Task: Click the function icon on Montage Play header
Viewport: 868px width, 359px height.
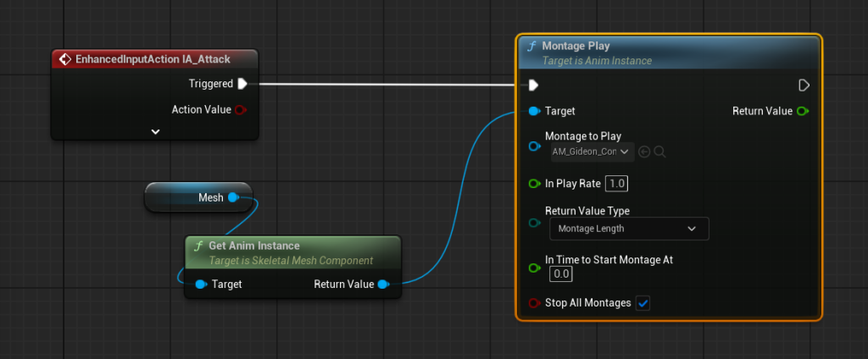Action: pyautogui.click(x=532, y=46)
